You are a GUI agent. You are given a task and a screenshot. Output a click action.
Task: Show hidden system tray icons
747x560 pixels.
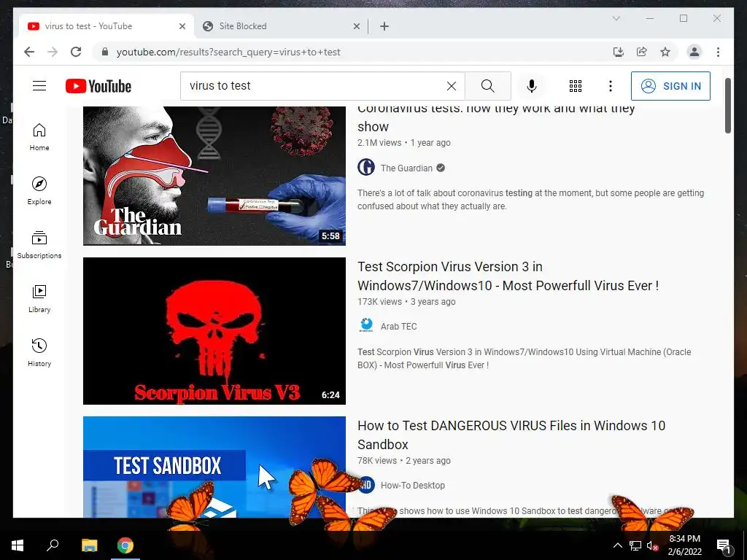(617, 545)
